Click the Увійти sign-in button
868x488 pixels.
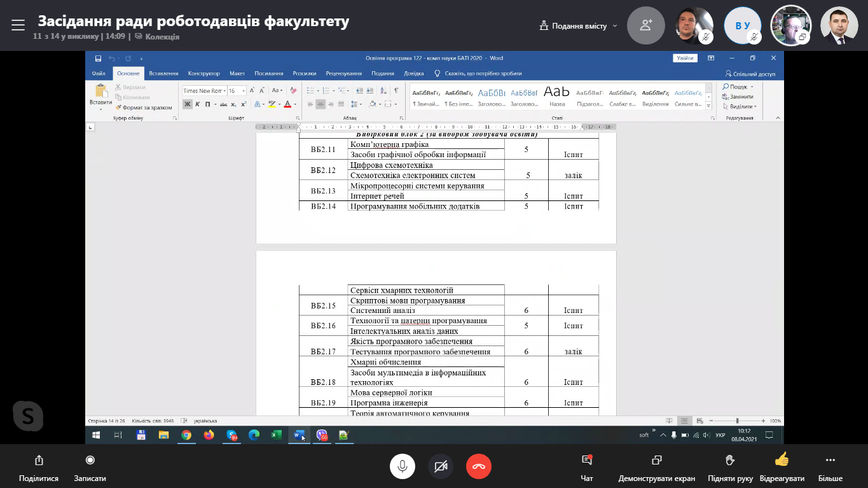(685, 58)
